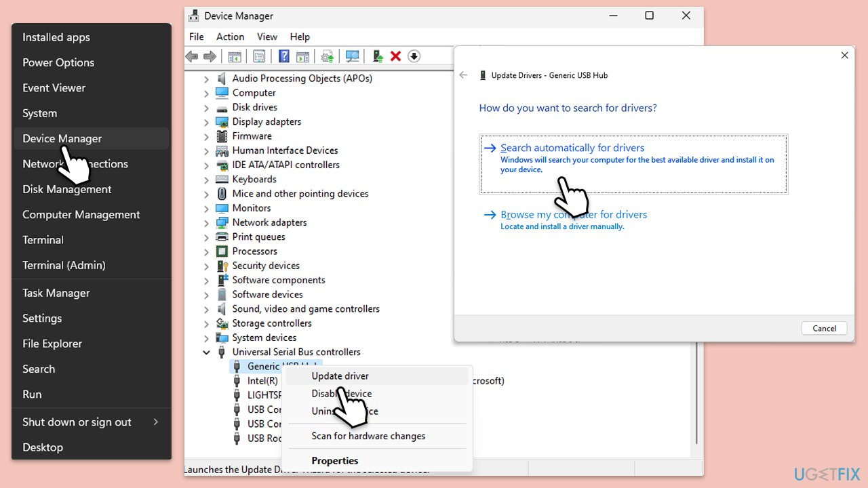The image size is (868, 488).
Task: Click the Security devices icon
Action: [x=222, y=266]
